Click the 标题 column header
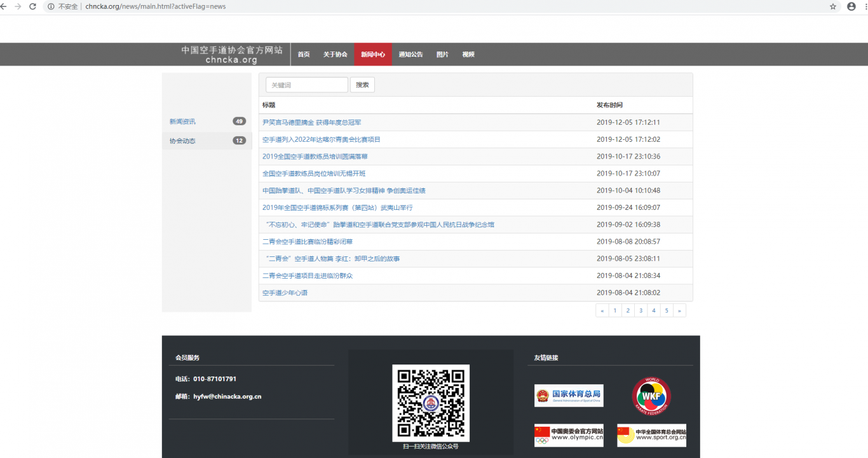The height and width of the screenshot is (458, 868). (269, 105)
